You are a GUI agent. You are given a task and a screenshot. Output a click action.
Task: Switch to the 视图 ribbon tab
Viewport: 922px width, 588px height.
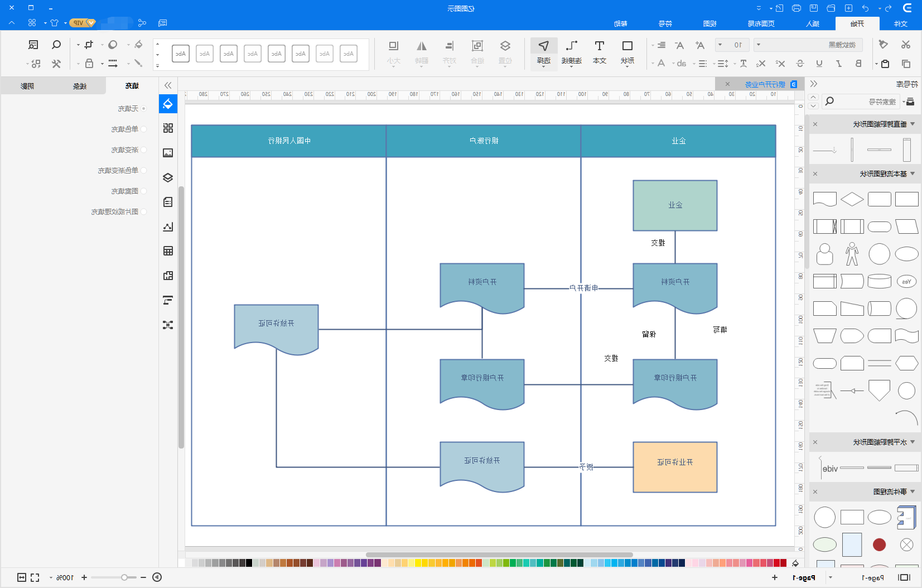tap(710, 23)
